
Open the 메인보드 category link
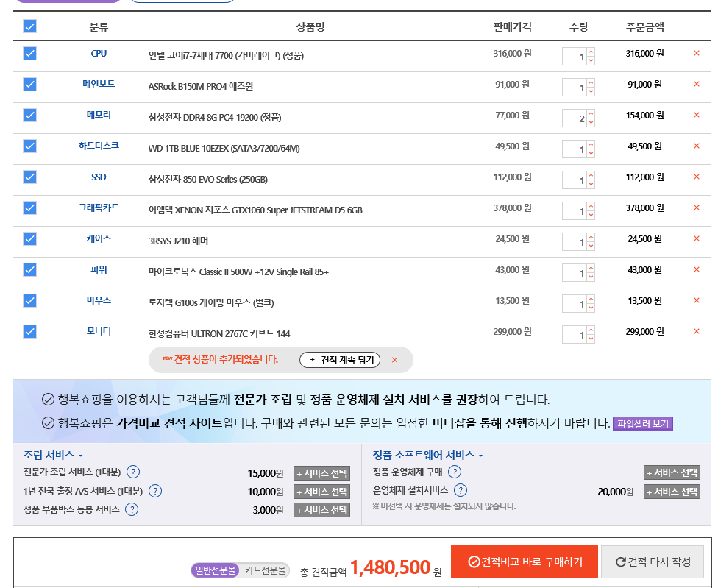(x=99, y=84)
